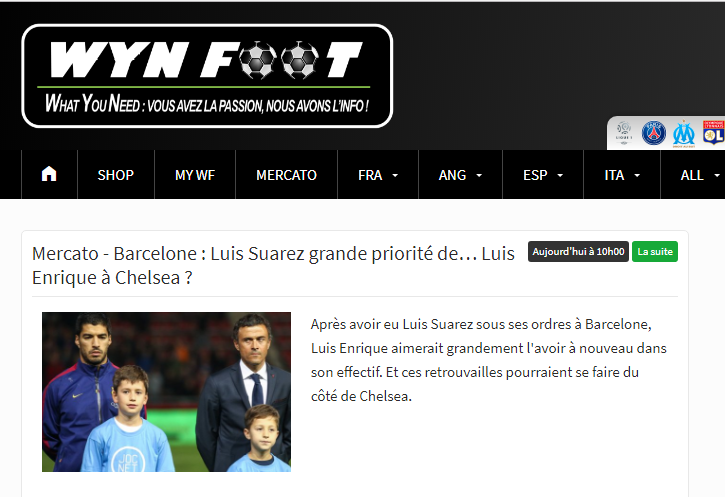The width and height of the screenshot is (725, 497).
Task: Expand the ITA dropdown menu
Action: 622,175
